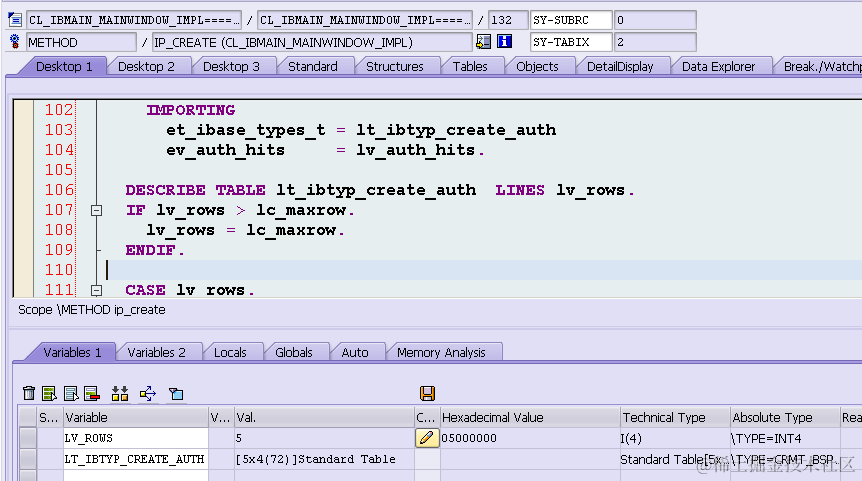Click the Hexadecimal Value column header
862x481 pixels.
(x=530, y=417)
